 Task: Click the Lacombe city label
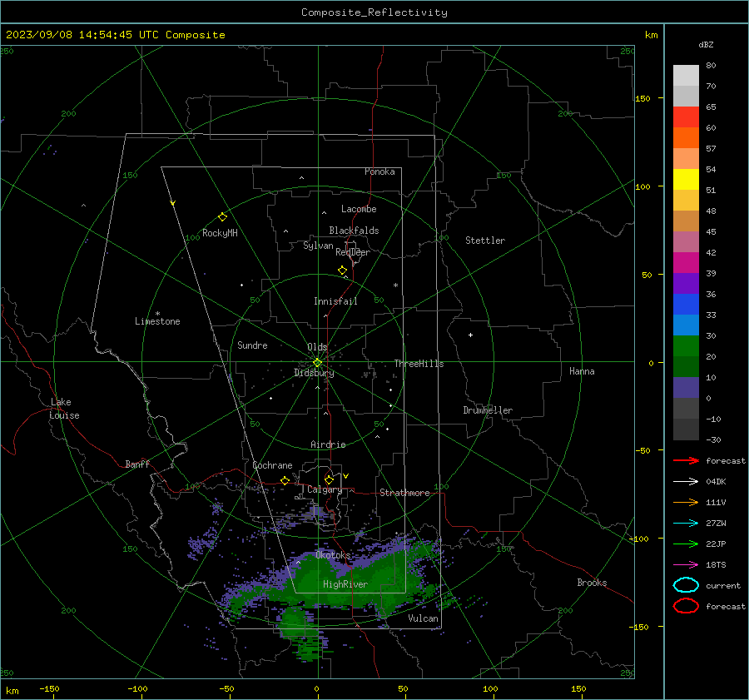359,209
